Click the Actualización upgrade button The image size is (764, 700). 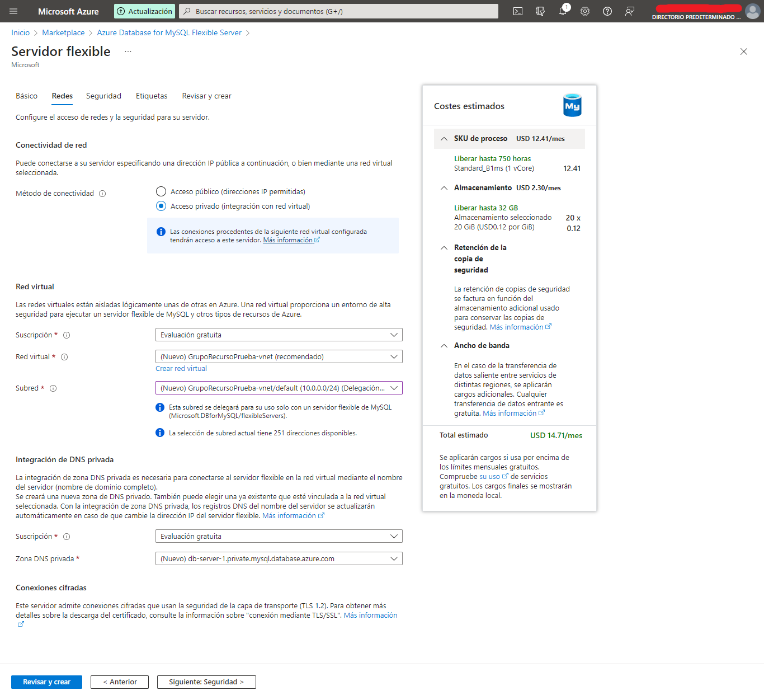pyautogui.click(x=145, y=11)
